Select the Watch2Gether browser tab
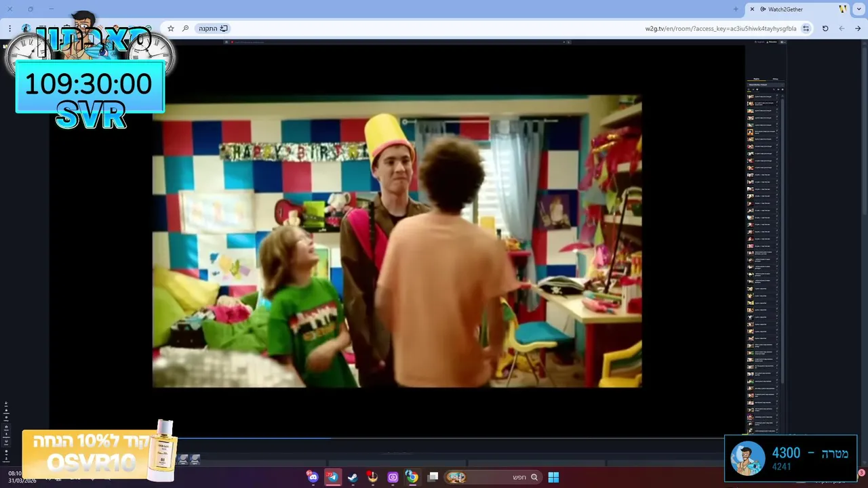The width and height of the screenshot is (868, 488). click(x=798, y=9)
